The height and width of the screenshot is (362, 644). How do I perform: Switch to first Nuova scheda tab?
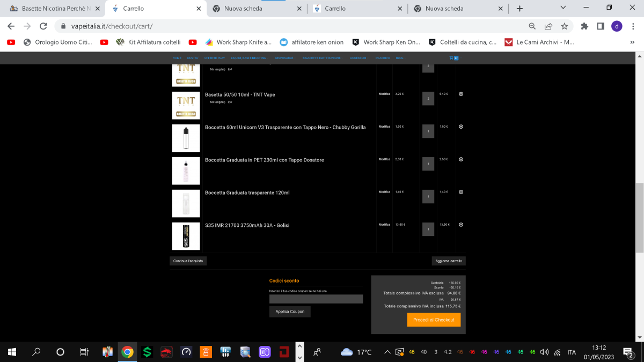click(257, 9)
